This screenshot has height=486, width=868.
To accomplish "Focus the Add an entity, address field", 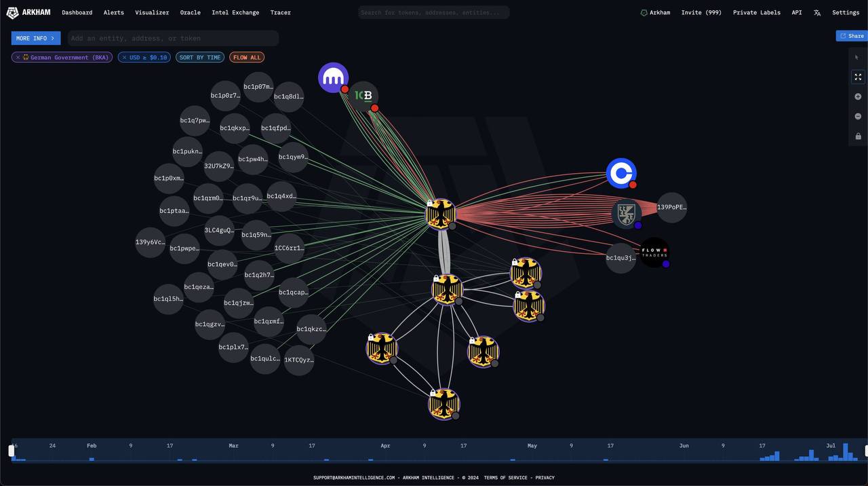I will point(173,38).
